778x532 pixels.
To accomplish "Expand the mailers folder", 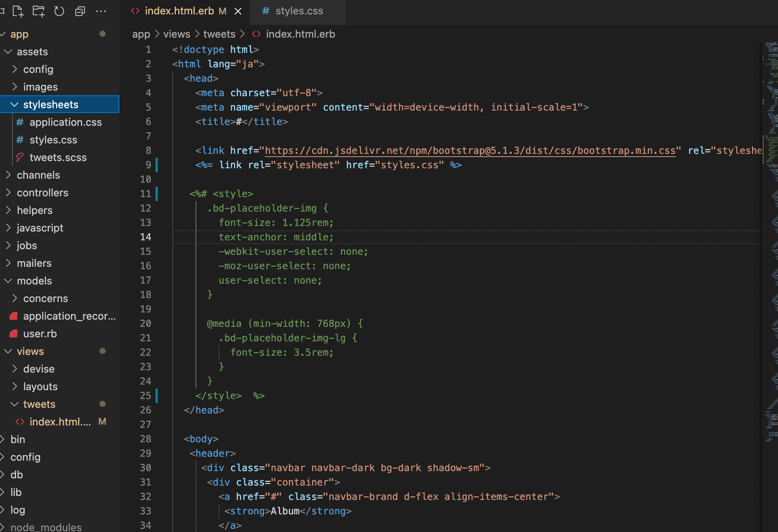I will coord(8,263).
